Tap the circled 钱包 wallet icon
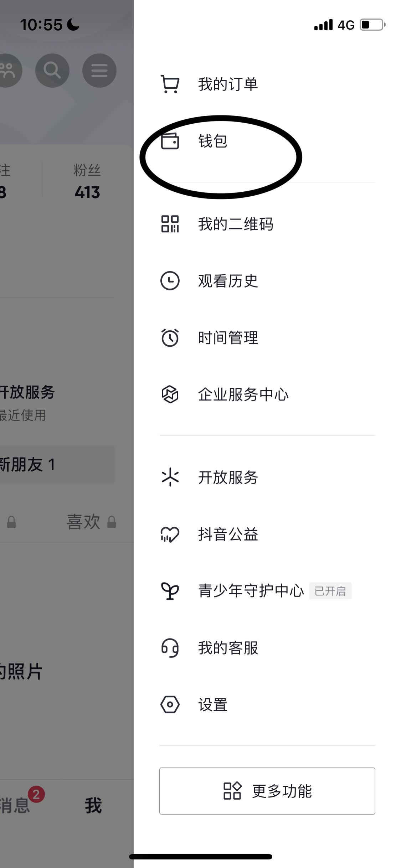The width and height of the screenshot is (401, 868). pyautogui.click(x=170, y=141)
